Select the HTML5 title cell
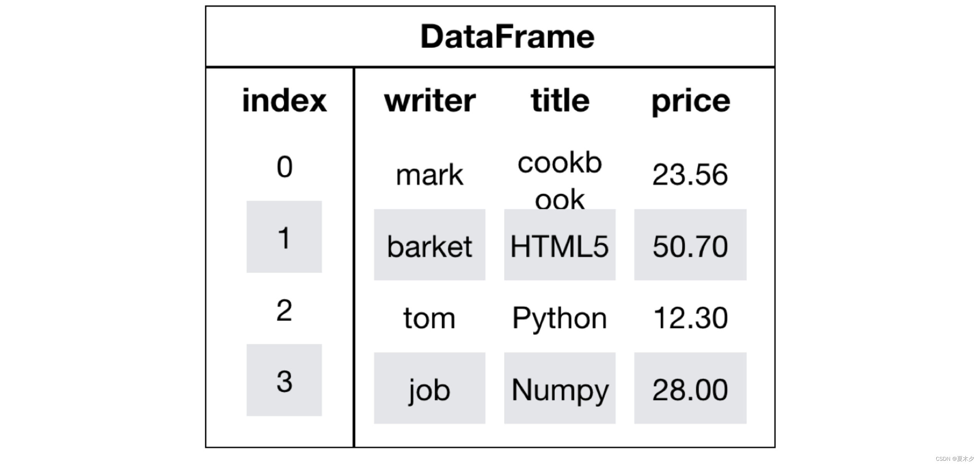980x465 pixels. click(560, 246)
